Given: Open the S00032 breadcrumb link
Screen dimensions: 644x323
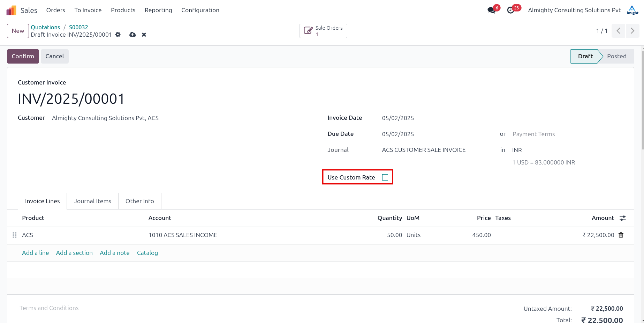Looking at the screenshot, I should click(x=78, y=27).
